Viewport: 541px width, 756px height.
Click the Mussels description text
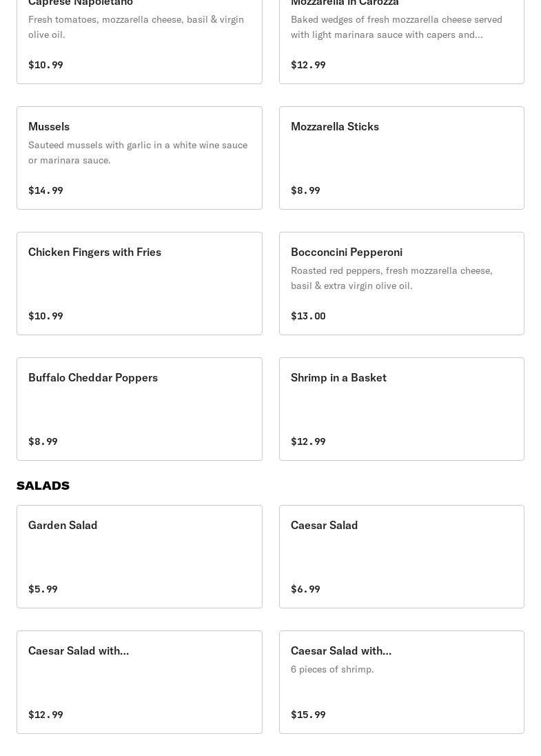(138, 152)
